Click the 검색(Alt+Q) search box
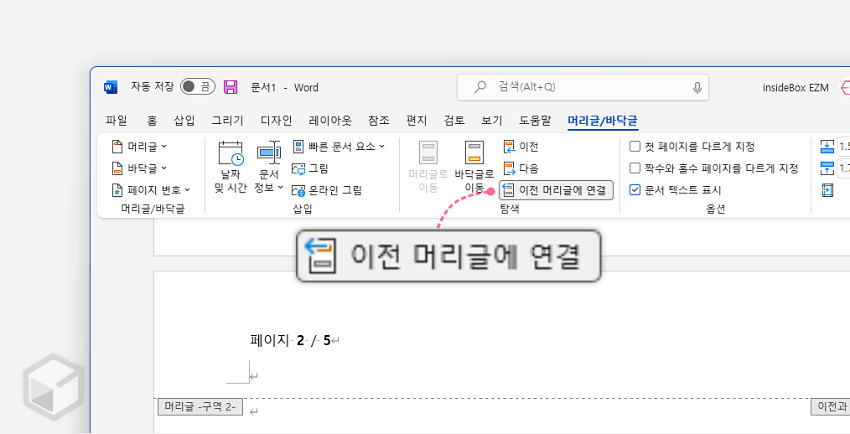850x434 pixels. 583,87
